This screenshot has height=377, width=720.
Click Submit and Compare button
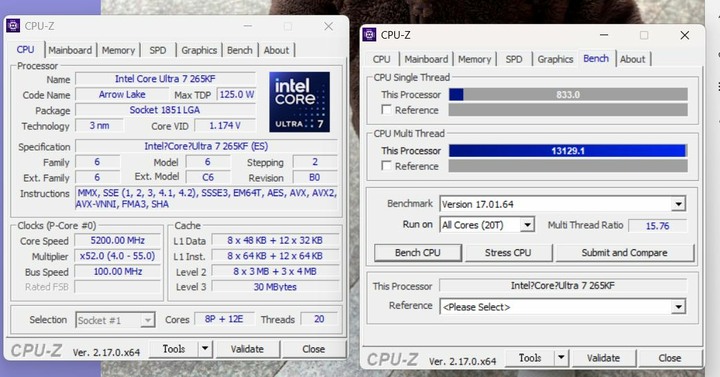pyautogui.click(x=624, y=253)
